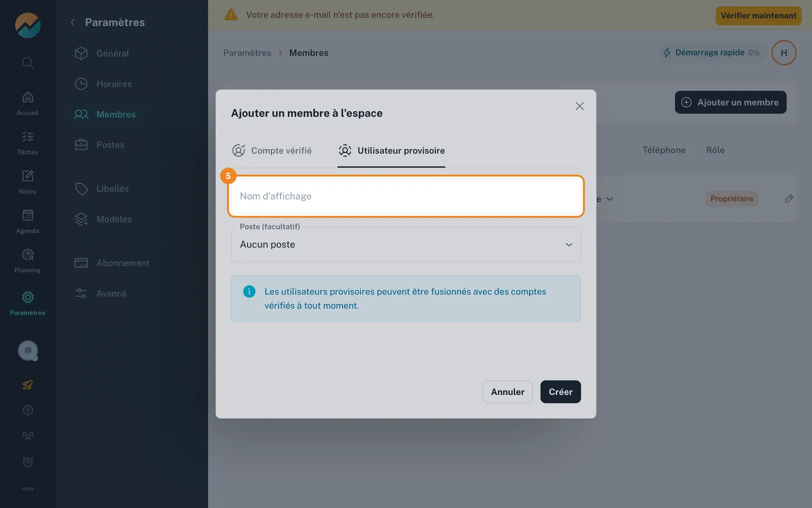Open Planning icon in sidebar

[28, 255]
